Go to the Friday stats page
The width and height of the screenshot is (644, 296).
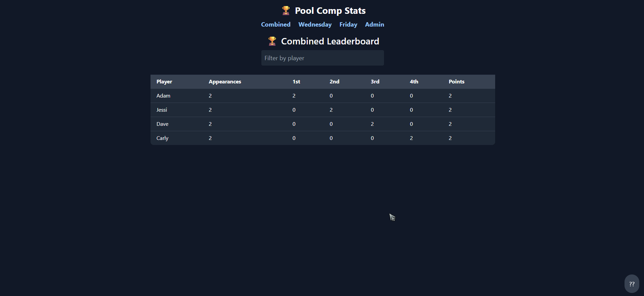348,25
